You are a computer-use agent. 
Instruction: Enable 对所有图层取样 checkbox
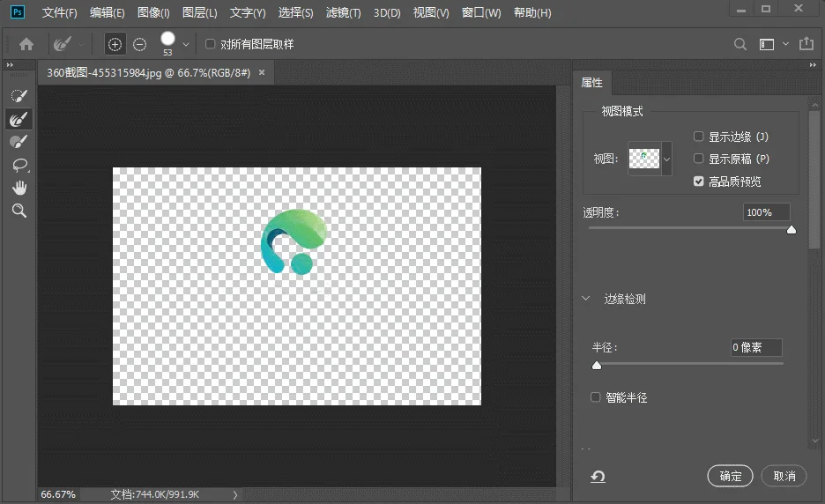pyautogui.click(x=210, y=44)
